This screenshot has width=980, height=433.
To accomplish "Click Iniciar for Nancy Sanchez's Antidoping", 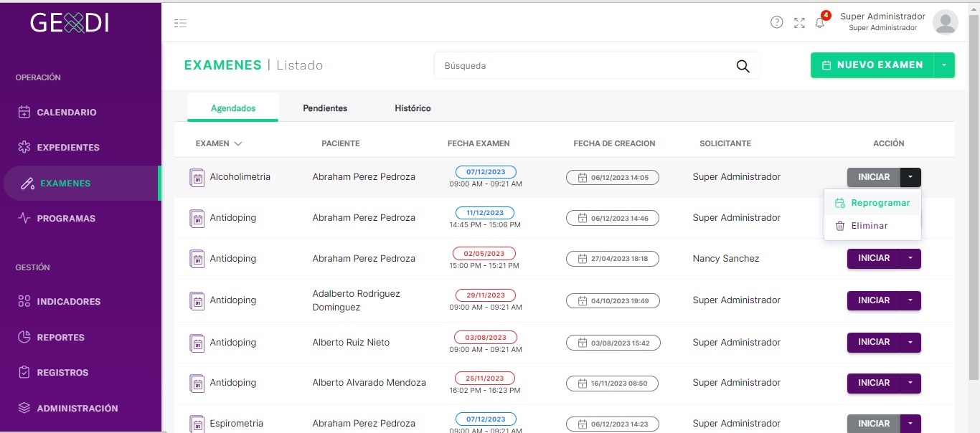I will pyautogui.click(x=874, y=258).
